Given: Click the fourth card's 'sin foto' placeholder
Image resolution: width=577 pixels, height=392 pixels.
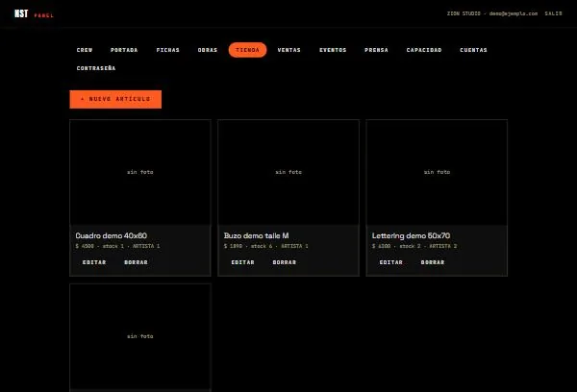Looking at the screenshot, I should coord(140,336).
